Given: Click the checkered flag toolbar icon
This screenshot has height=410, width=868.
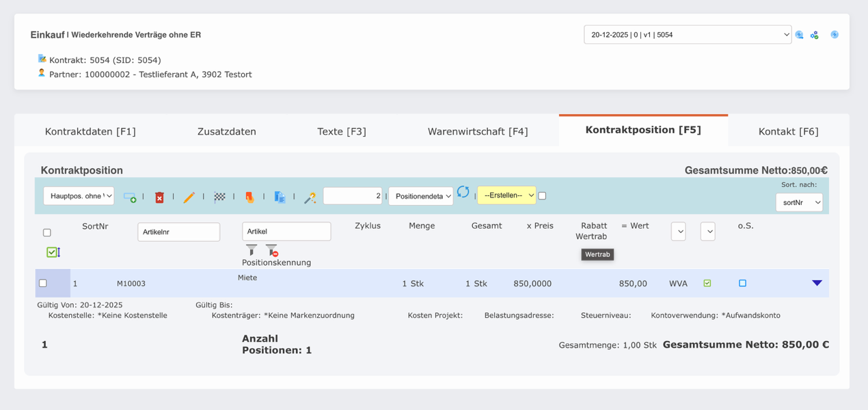Looking at the screenshot, I should tap(219, 196).
